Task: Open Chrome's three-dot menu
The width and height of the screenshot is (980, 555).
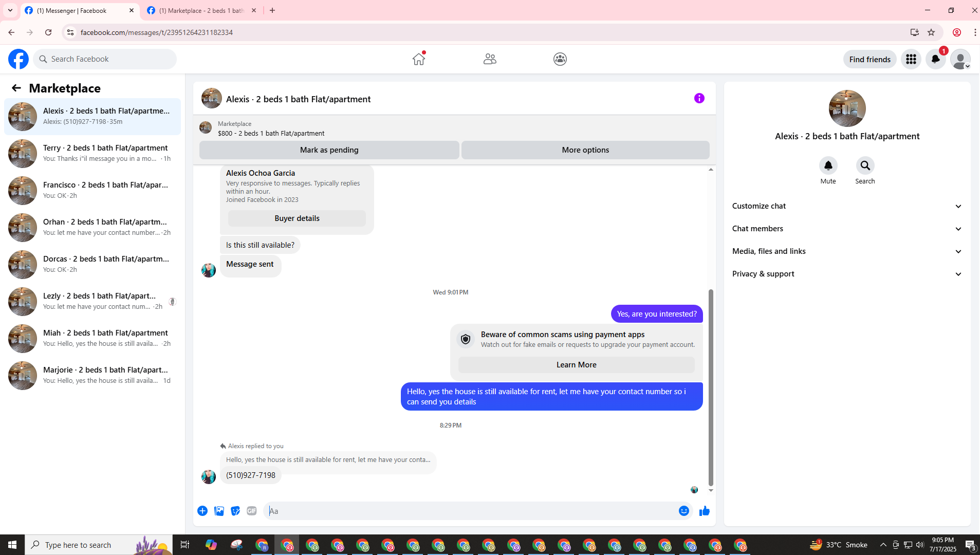Action: (975, 32)
